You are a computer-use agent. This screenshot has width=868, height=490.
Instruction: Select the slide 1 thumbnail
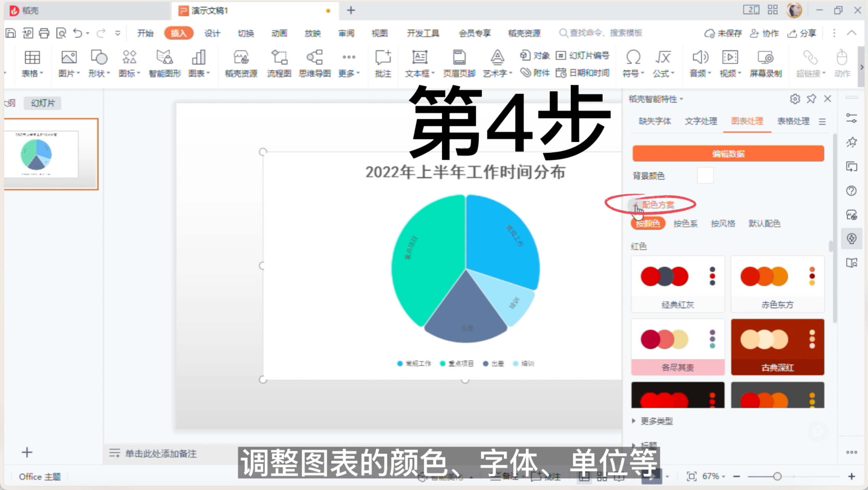51,154
